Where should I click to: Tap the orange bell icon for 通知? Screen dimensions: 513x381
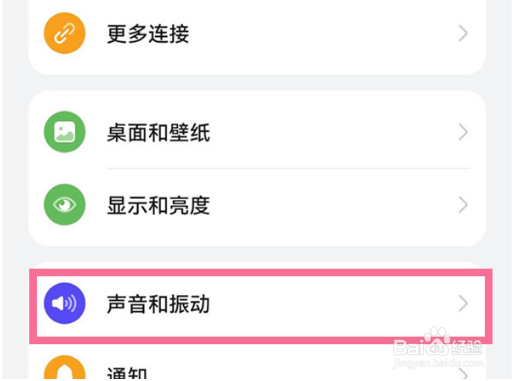pos(65,368)
